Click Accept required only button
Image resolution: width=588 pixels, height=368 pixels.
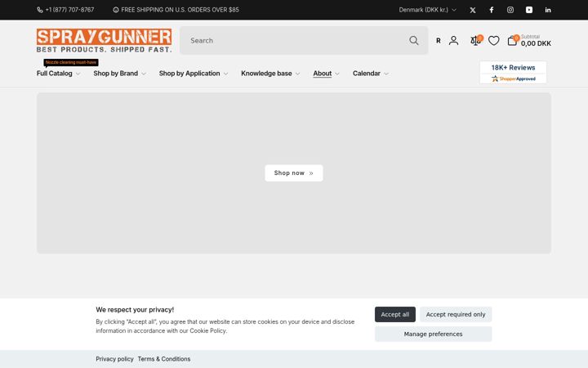coord(456,314)
